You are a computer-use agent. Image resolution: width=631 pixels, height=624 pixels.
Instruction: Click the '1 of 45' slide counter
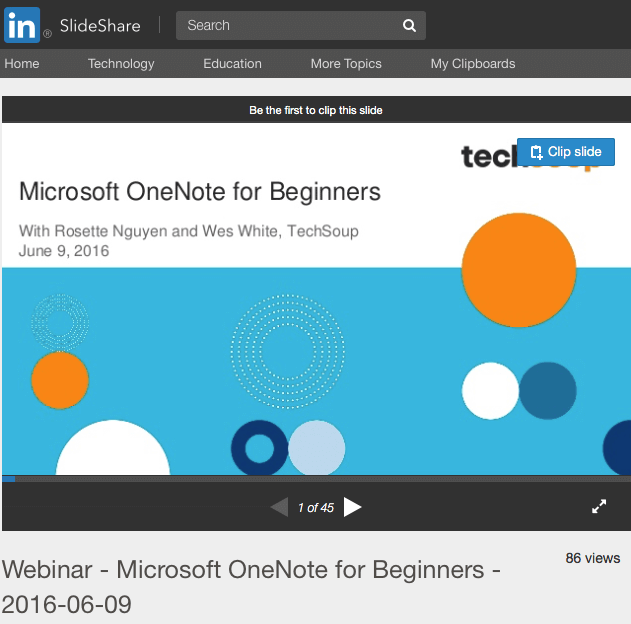pyautogui.click(x=316, y=508)
